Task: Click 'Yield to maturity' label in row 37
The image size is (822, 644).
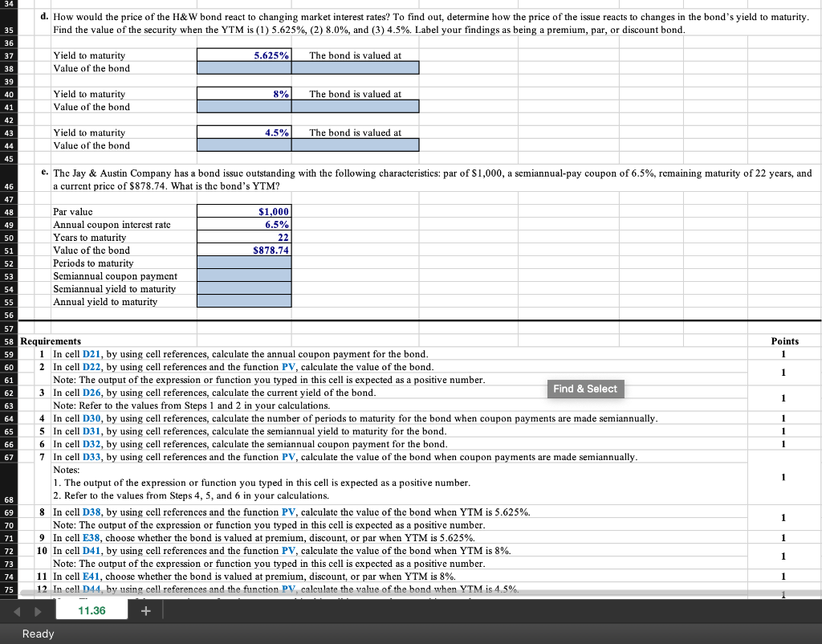Action: pyautogui.click(x=89, y=55)
